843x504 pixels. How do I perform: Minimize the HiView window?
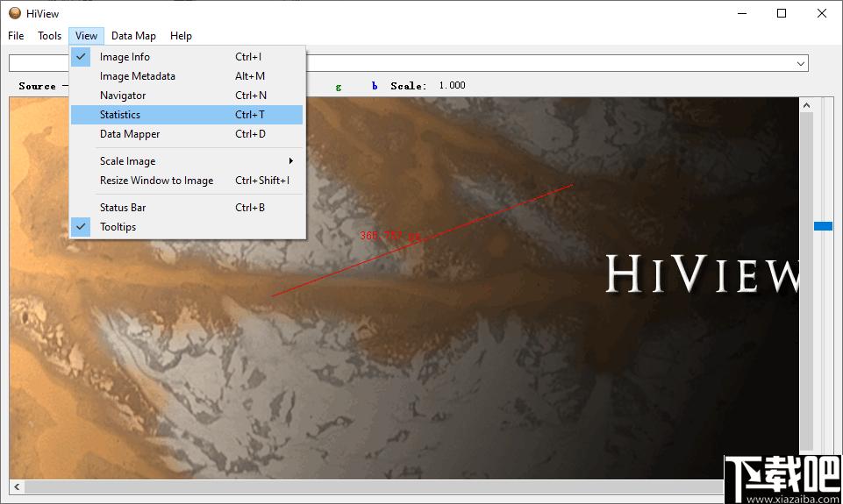pos(742,13)
